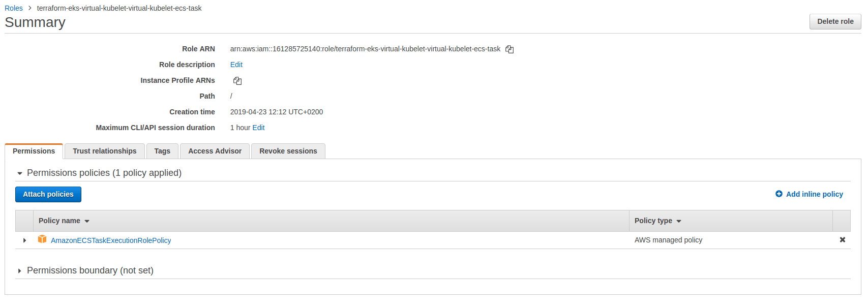Edit the maximum CLI/API session duration
The width and height of the screenshot is (868, 307).
(258, 128)
